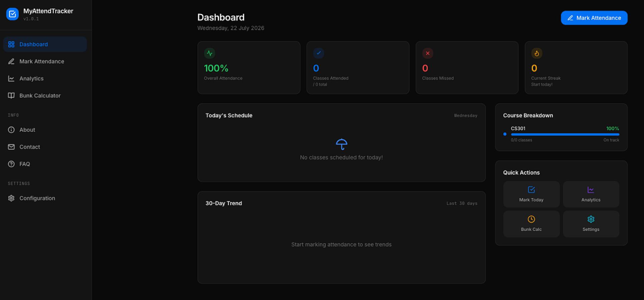This screenshot has width=644, height=300.
Task: Click the 'On track' status text
Action: point(611,140)
